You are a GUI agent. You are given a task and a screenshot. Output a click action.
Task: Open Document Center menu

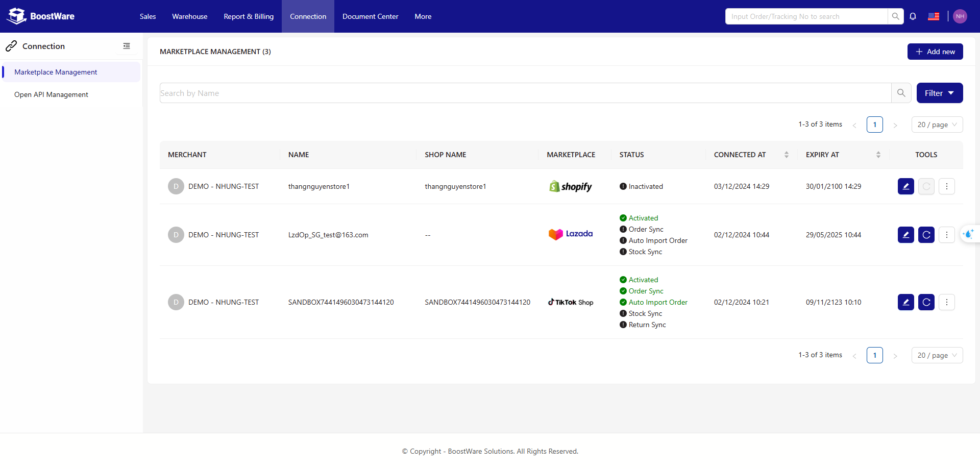pos(371,16)
